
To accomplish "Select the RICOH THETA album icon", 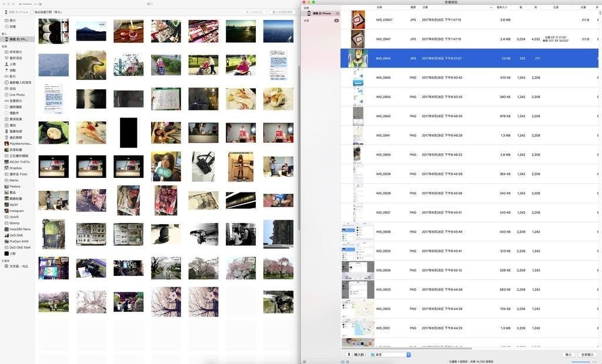I will [6, 162].
